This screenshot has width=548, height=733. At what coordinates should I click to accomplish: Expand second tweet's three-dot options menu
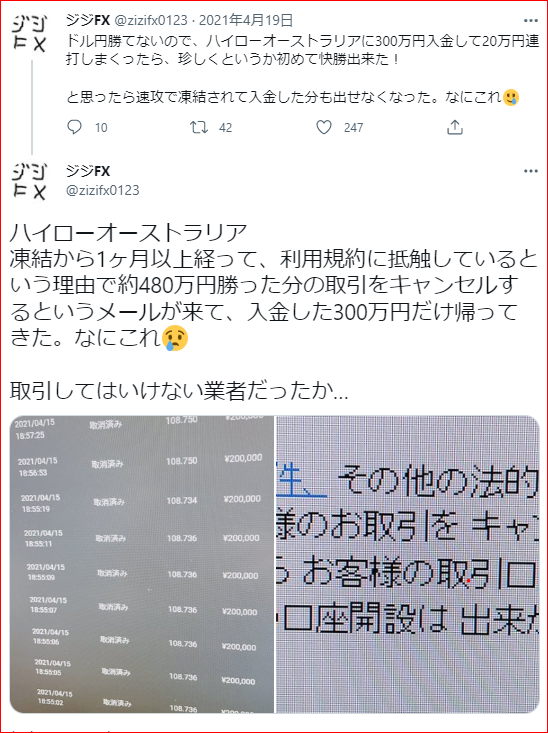[x=531, y=172]
